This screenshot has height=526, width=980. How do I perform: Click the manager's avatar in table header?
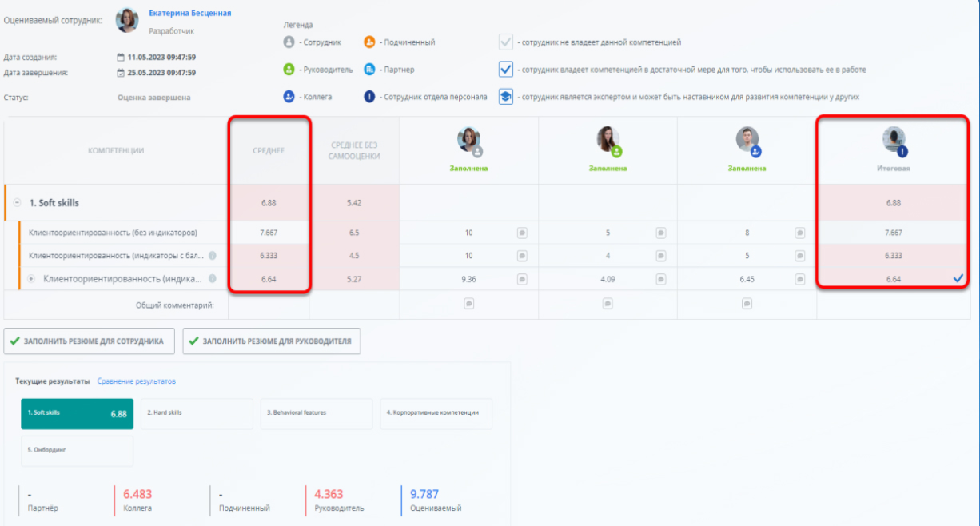click(608, 140)
